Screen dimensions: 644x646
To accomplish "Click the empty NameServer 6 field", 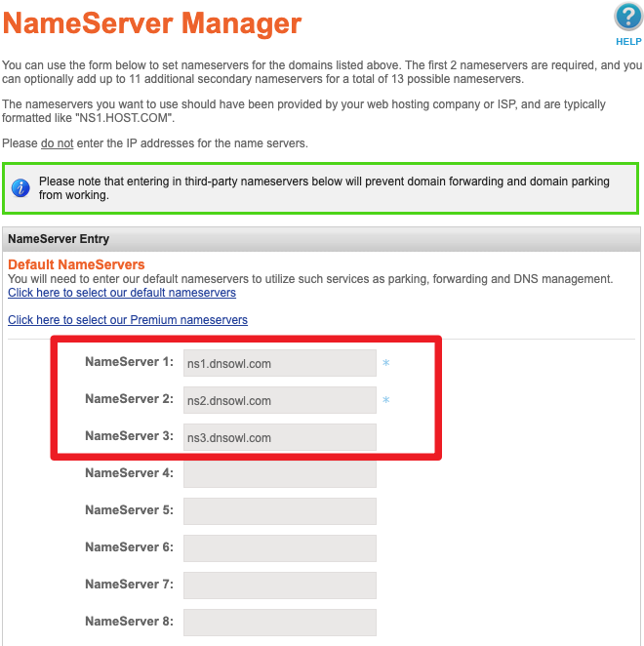I will click(x=280, y=548).
